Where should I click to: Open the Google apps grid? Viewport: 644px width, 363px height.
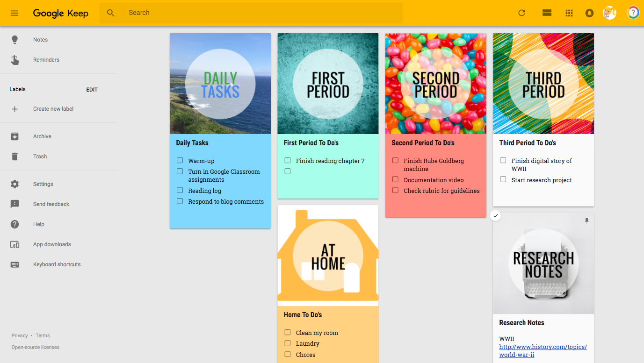tap(569, 13)
